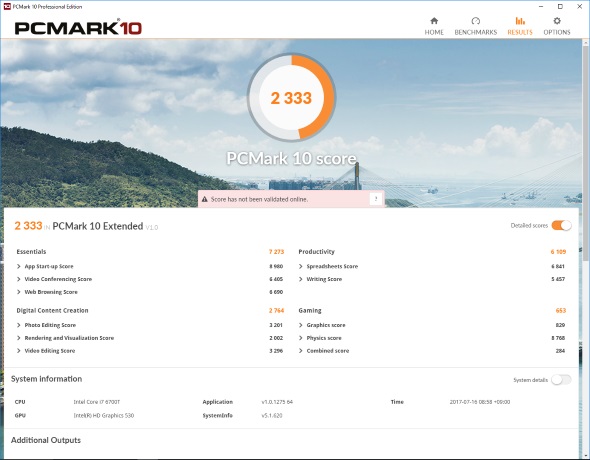Click the Additional Outputs heading
This screenshot has width=590, height=460.
coord(46,440)
